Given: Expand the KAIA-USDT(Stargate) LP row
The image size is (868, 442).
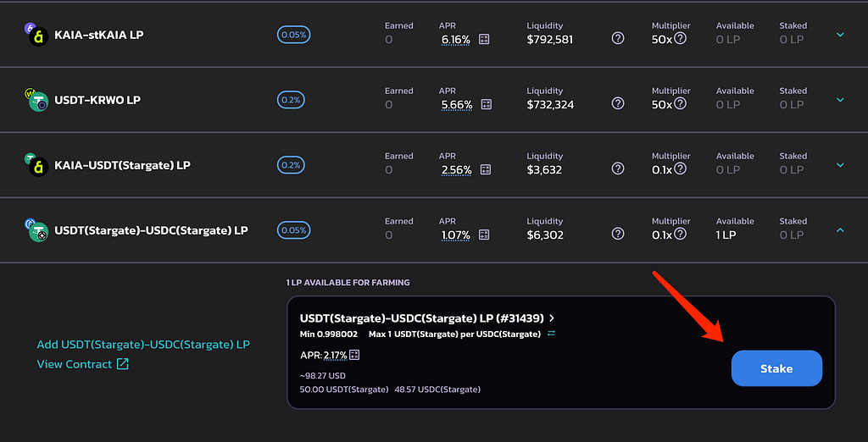Looking at the screenshot, I should (840, 165).
